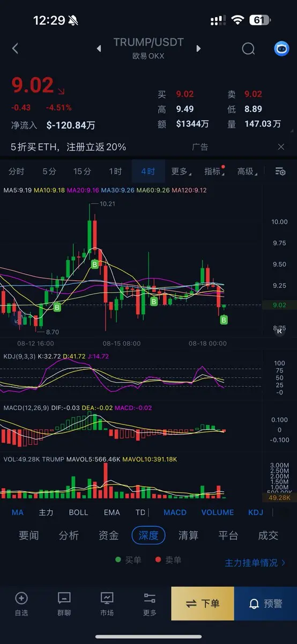Select 15分 timeframe
The width and height of the screenshot is (297, 644).
[x=82, y=171]
